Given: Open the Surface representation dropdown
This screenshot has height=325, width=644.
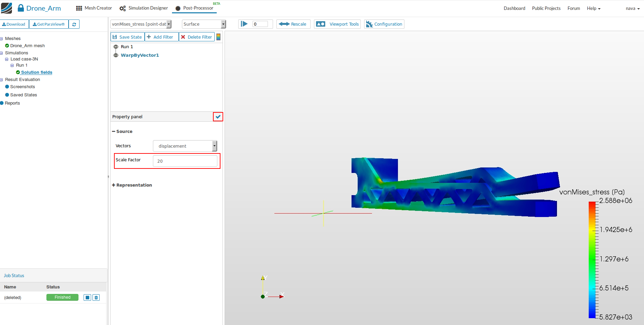Looking at the screenshot, I should click(204, 24).
